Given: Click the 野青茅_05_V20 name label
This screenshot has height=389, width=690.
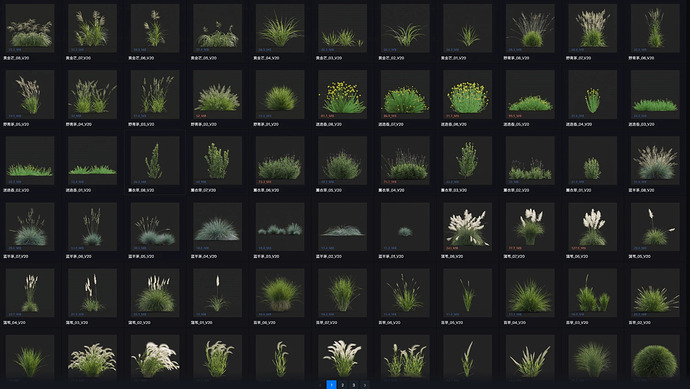Looking at the screenshot, I should (x=16, y=124).
